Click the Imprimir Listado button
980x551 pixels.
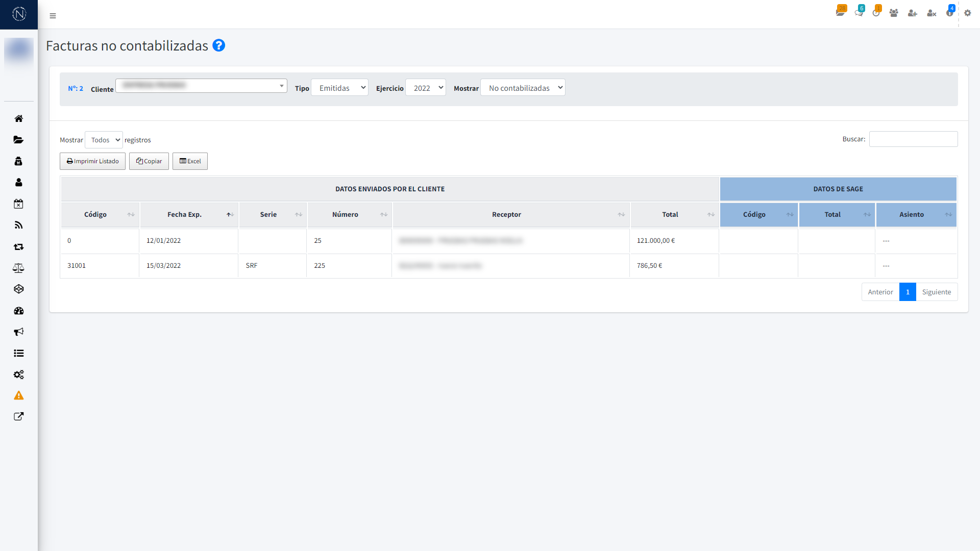[92, 161]
